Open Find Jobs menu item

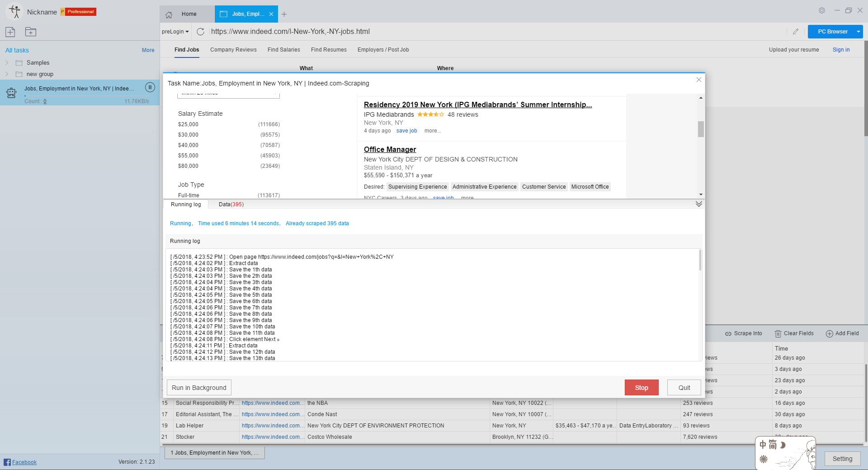pos(187,50)
